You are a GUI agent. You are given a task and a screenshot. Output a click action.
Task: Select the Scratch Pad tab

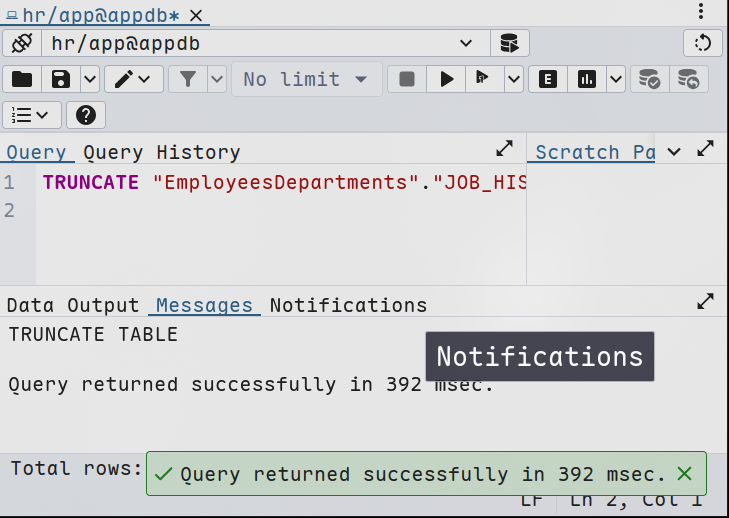tap(594, 152)
